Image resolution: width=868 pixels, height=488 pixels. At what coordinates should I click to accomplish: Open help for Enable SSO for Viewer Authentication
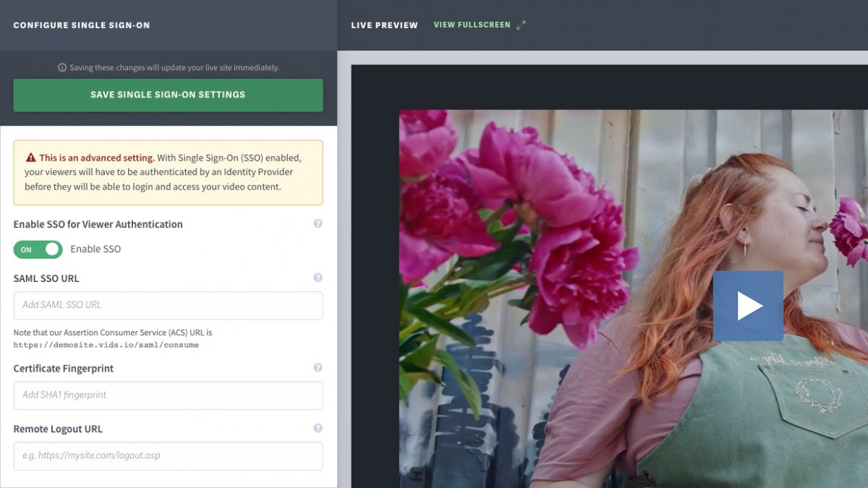click(318, 224)
